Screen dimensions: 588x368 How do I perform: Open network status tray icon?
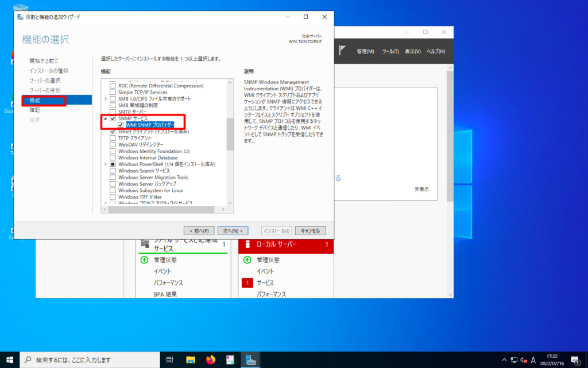point(514,360)
